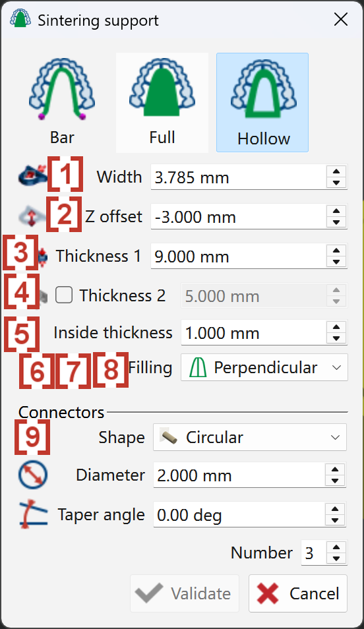The height and width of the screenshot is (629, 364).
Task: Click the Inside thickness input field
Action: coord(254,333)
